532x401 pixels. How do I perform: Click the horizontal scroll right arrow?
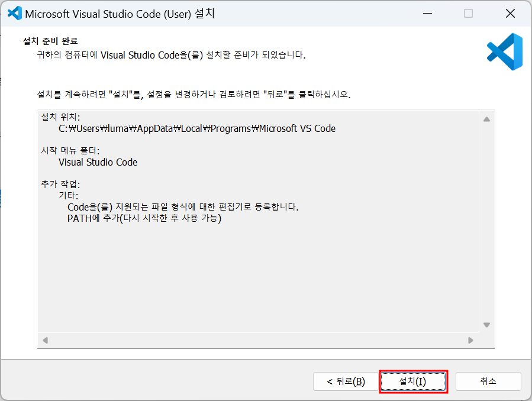click(x=470, y=340)
